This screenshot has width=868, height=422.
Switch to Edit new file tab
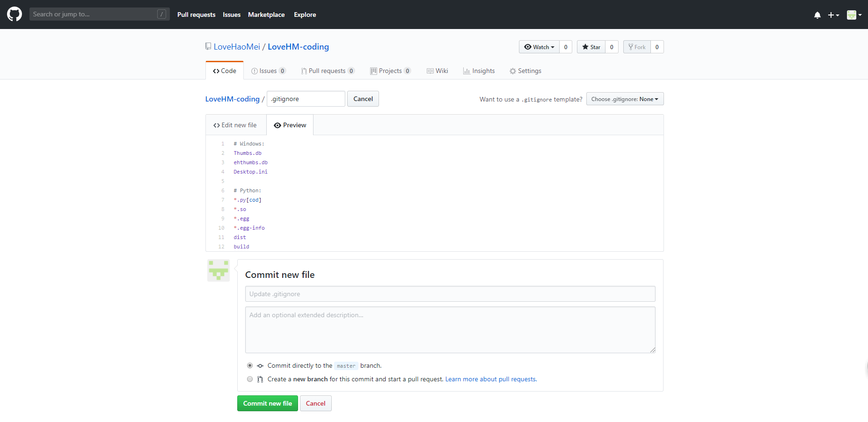coord(235,125)
